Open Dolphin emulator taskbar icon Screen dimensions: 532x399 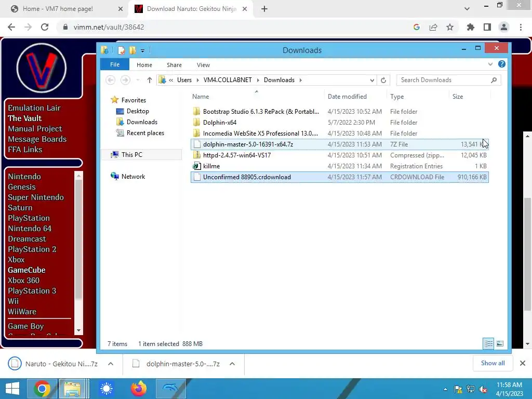pos(170,389)
